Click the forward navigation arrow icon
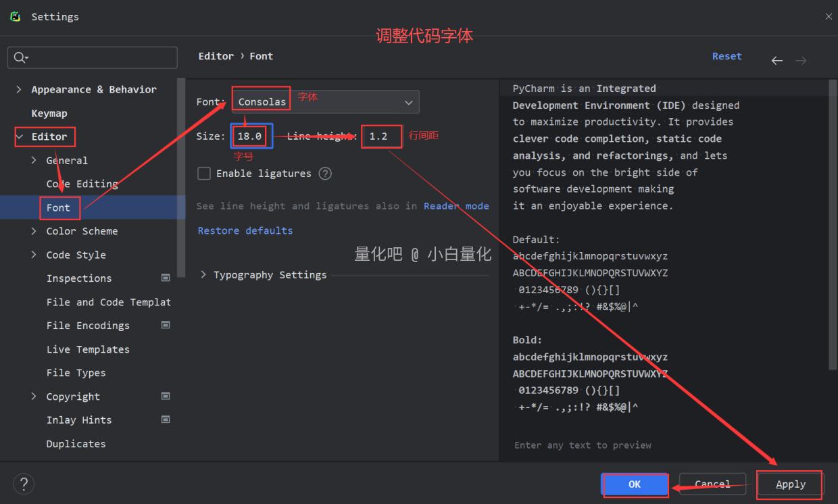This screenshot has height=504, width=838. (x=801, y=61)
